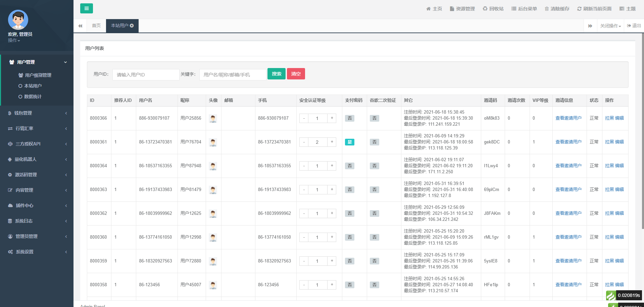Click the 用户ID input field
Viewport: 644px width, 307px height.
pyautogui.click(x=145, y=74)
